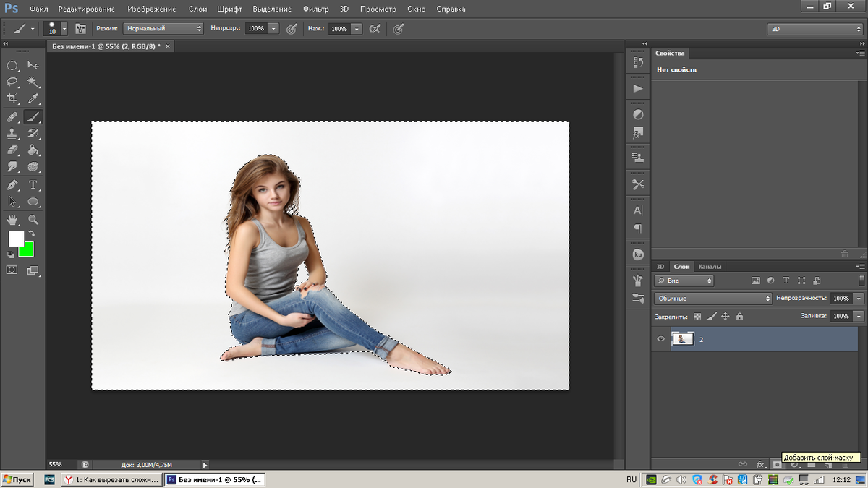Toggle Quick Mask mode

pos(12,270)
